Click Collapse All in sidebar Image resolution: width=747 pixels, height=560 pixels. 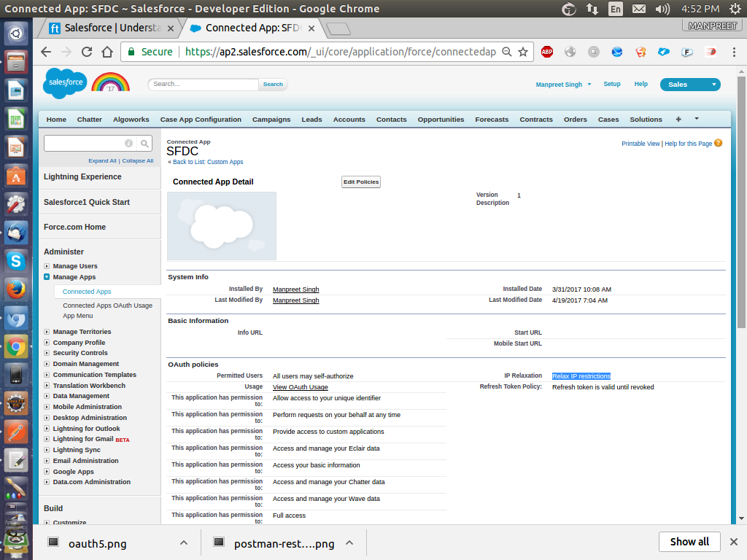click(138, 161)
